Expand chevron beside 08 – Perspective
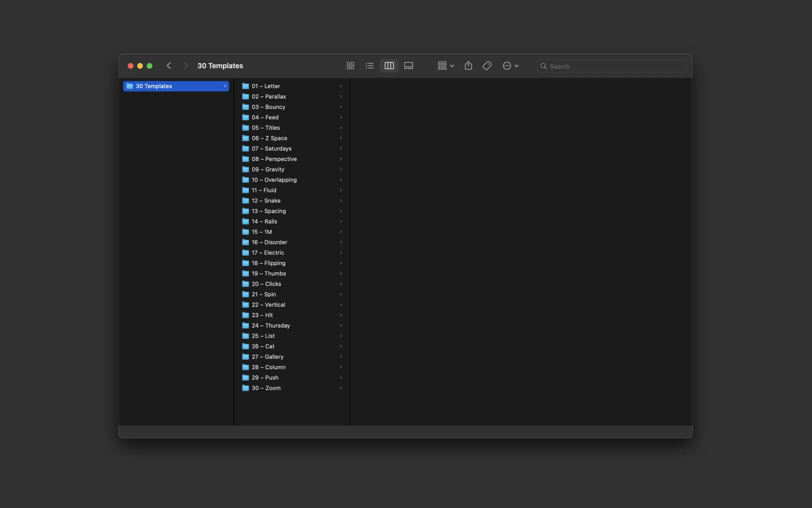 (x=341, y=159)
